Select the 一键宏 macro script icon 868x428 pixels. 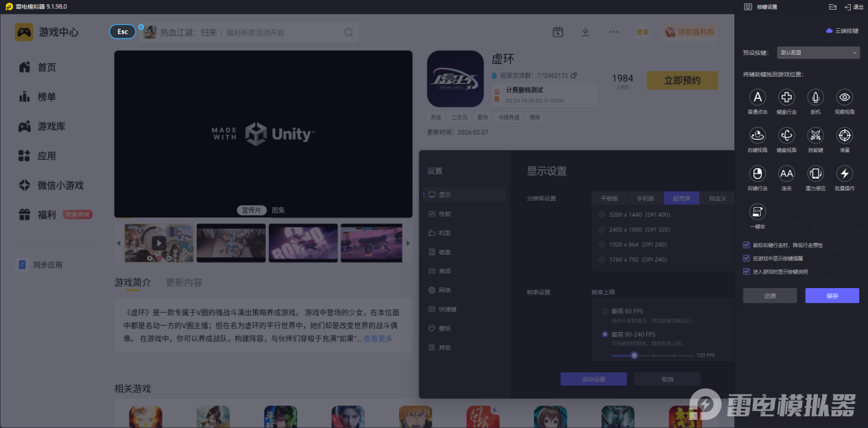757,212
